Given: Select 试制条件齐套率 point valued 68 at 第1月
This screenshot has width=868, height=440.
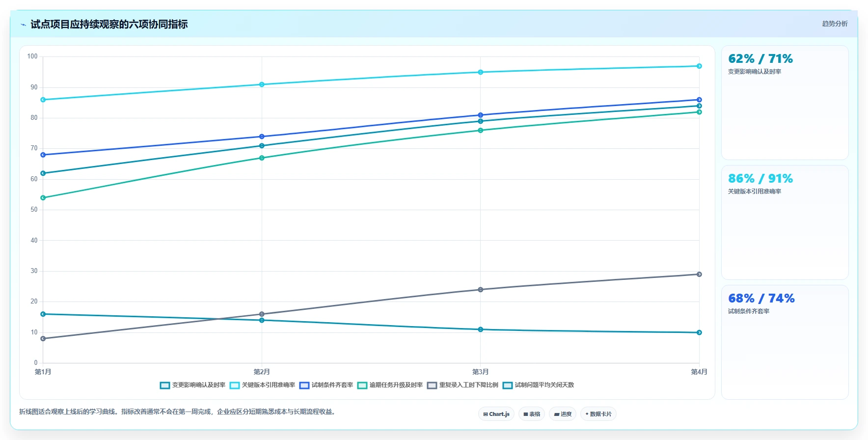Looking at the screenshot, I should 43,155.
